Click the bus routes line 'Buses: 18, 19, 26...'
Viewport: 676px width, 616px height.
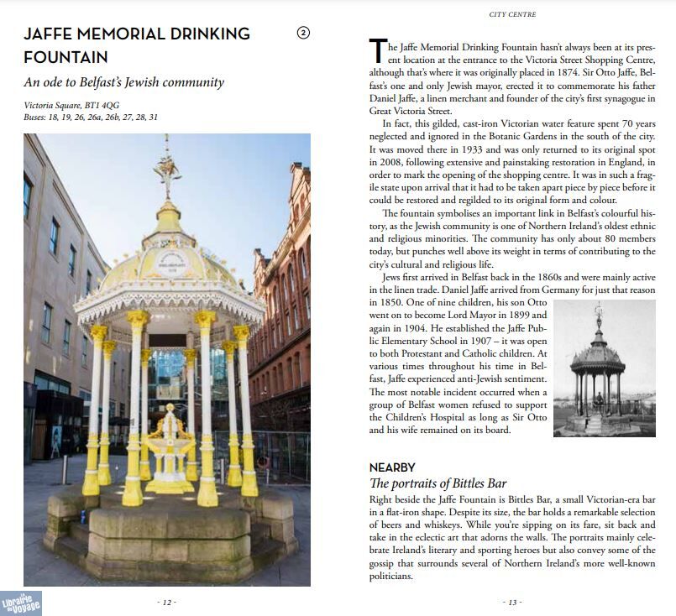pyautogui.click(x=91, y=117)
